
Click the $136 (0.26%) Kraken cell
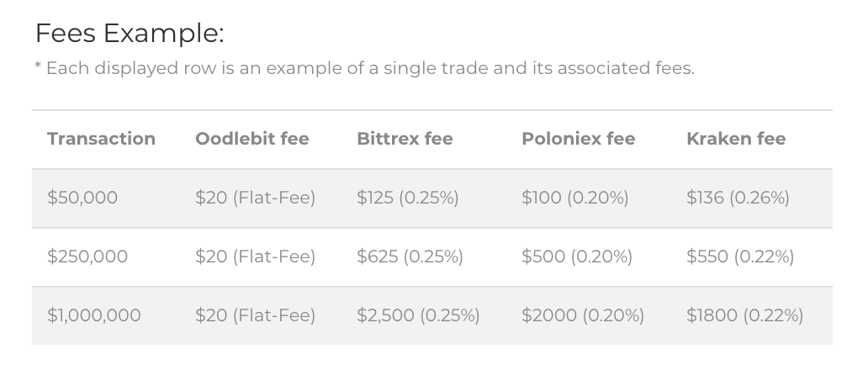click(738, 198)
